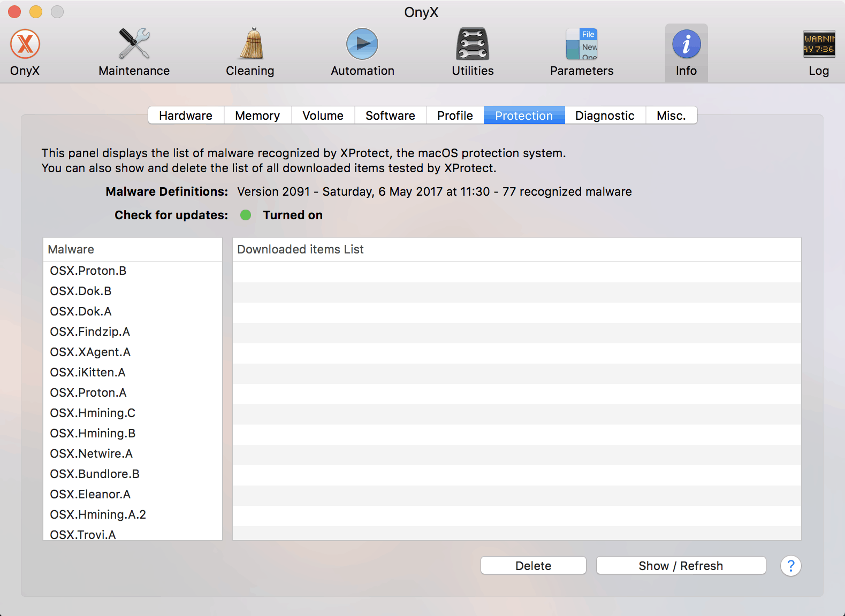Screen dimensions: 845x616
Task: Select OSX.Dok.A in malware list
Action: pyautogui.click(x=133, y=312)
